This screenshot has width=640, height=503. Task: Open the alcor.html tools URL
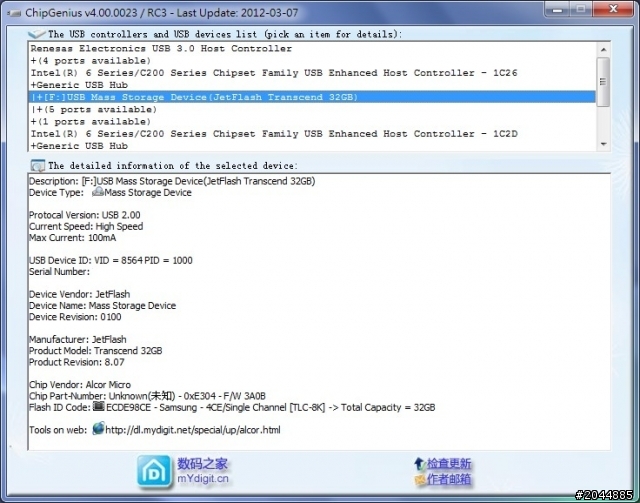click(x=193, y=430)
